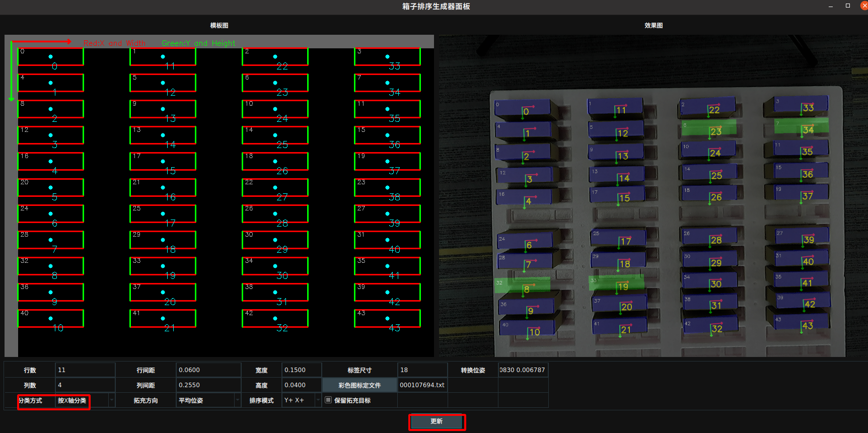This screenshot has height=433, width=868.
Task: Click the 标签尺寸 field containing 18
Action: click(422, 370)
